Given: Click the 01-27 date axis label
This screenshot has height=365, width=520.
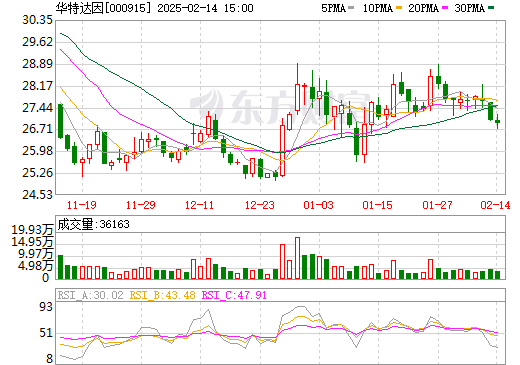Looking at the screenshot, I should (437, 205).
